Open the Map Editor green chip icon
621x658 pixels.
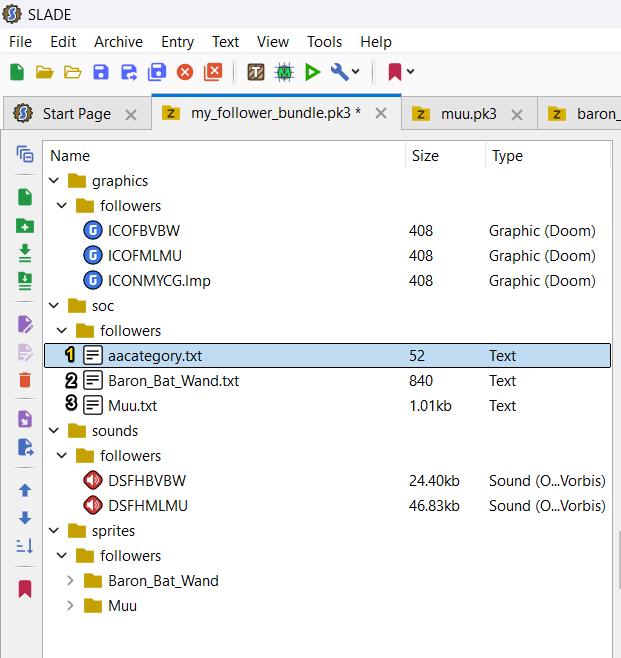[284, 72]
